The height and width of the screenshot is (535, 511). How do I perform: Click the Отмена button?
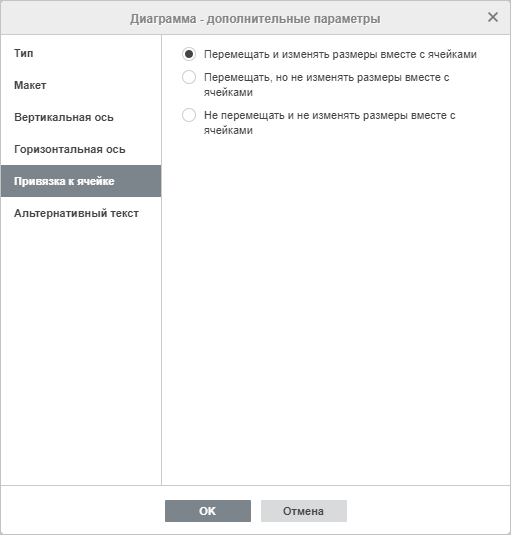click(x=304, y=511)
